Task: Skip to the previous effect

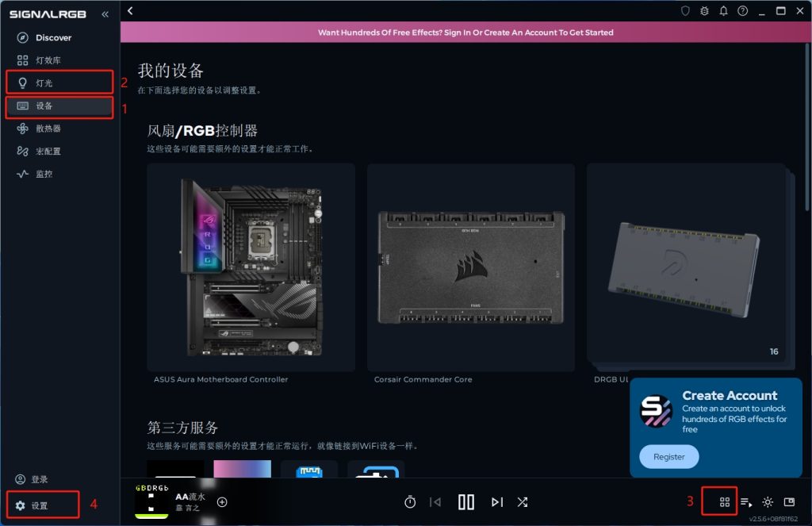Action: coord(435,501)
